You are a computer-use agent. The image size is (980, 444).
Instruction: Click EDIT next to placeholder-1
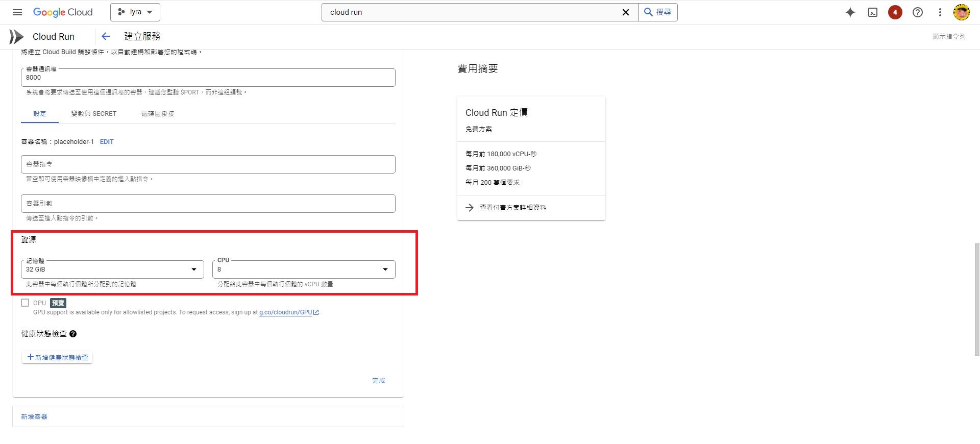[107, 142]
